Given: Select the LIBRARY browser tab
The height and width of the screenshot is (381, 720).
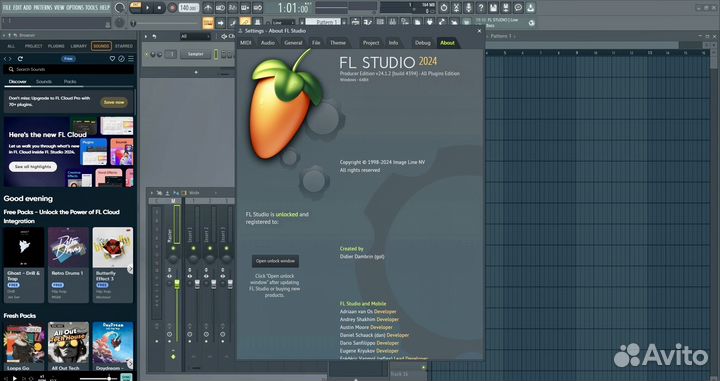Looking at the screenshot, I should pyautogui.click(x=79, y=46).
